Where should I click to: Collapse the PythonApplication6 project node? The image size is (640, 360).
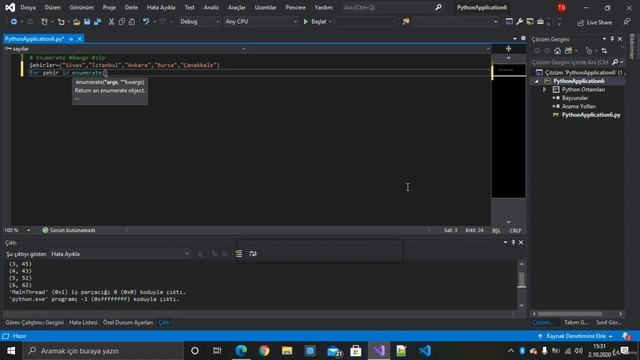tap(537, 81)
